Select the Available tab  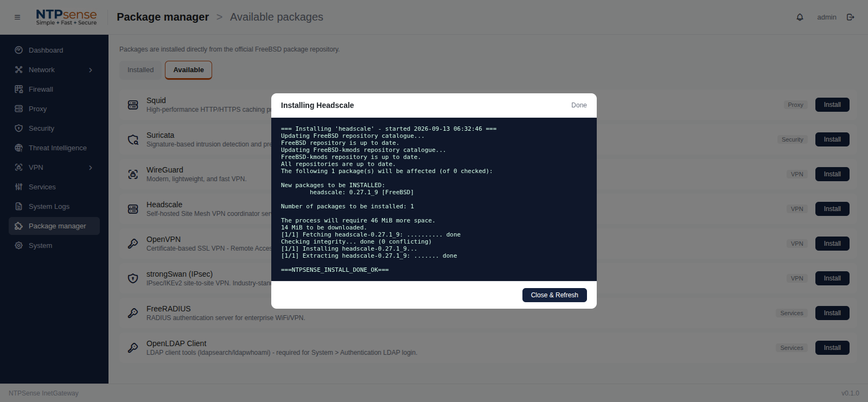pos(189,70)
